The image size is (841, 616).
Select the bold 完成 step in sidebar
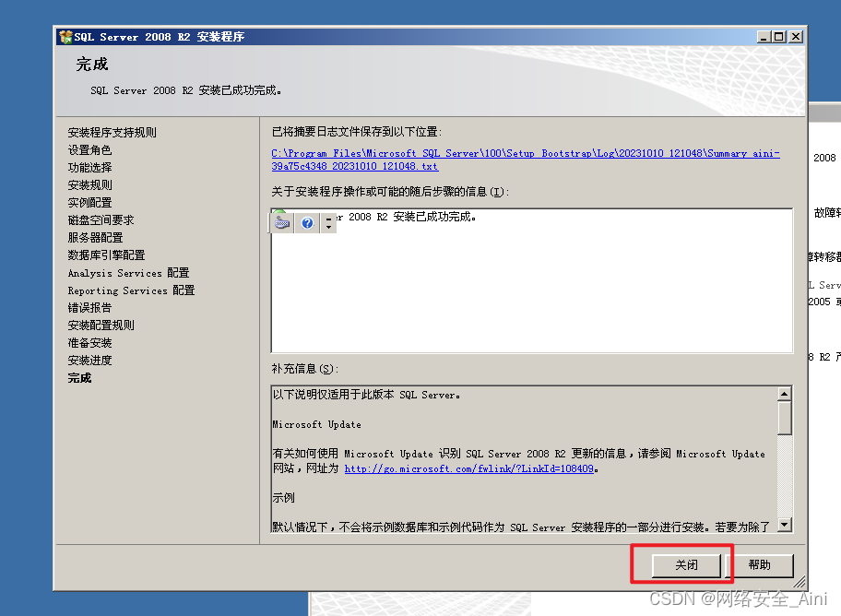[x=79, y=378]
